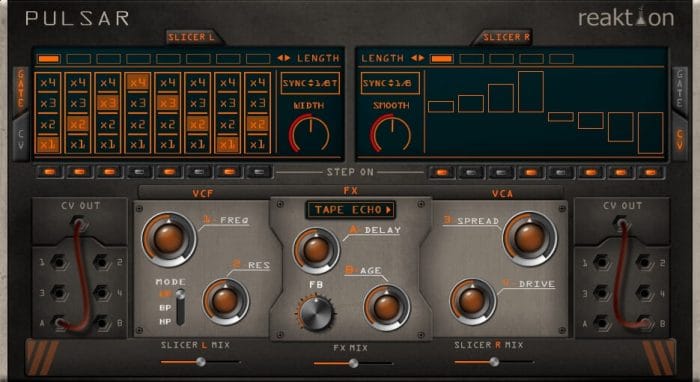
Task: Open the TAPE ECHO effect selector
Action: pyautogui.click(x=350, y=210)
